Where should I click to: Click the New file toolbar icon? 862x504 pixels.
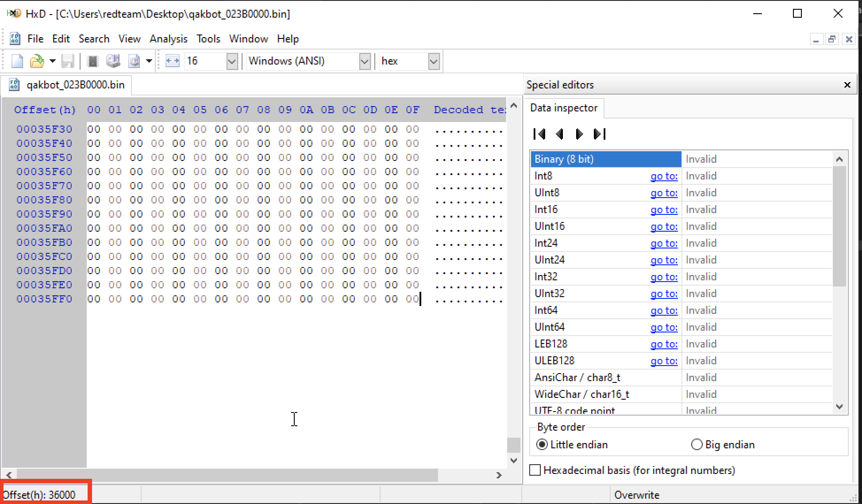(x=17, y=61)
